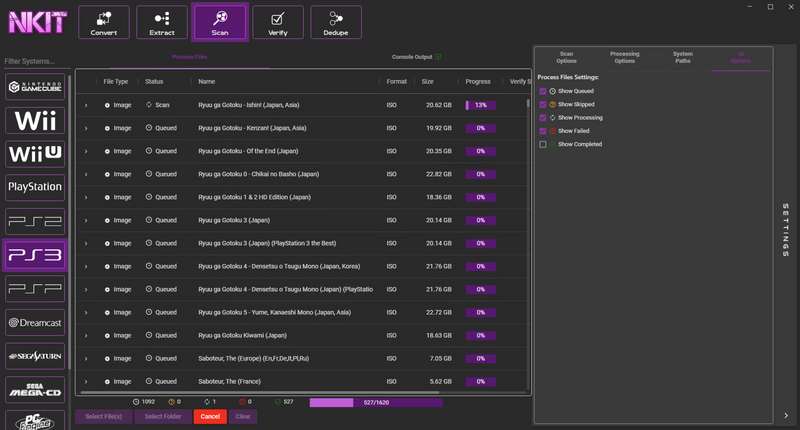Cancel the running scan
Viewport: 800px width, 430px height.
[210, 417]
